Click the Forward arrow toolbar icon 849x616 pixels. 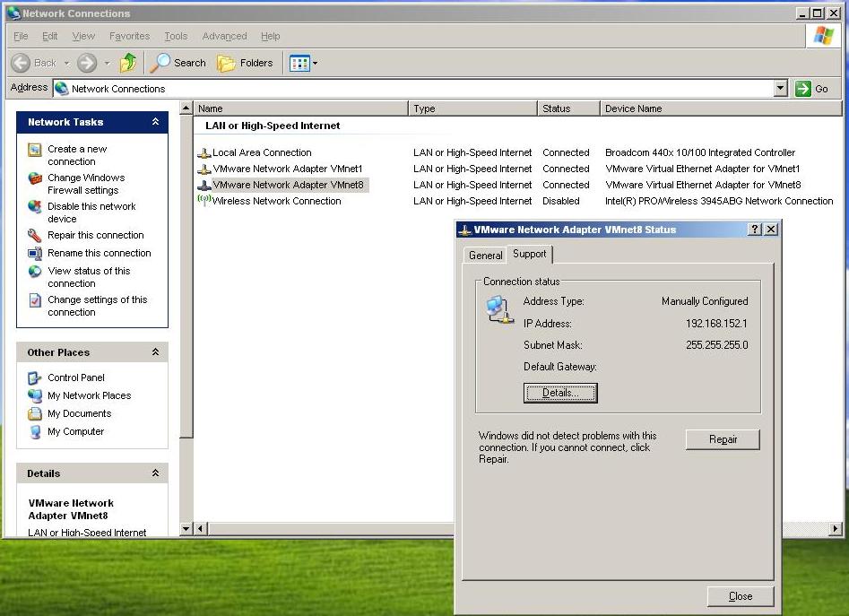pos(87,63)
